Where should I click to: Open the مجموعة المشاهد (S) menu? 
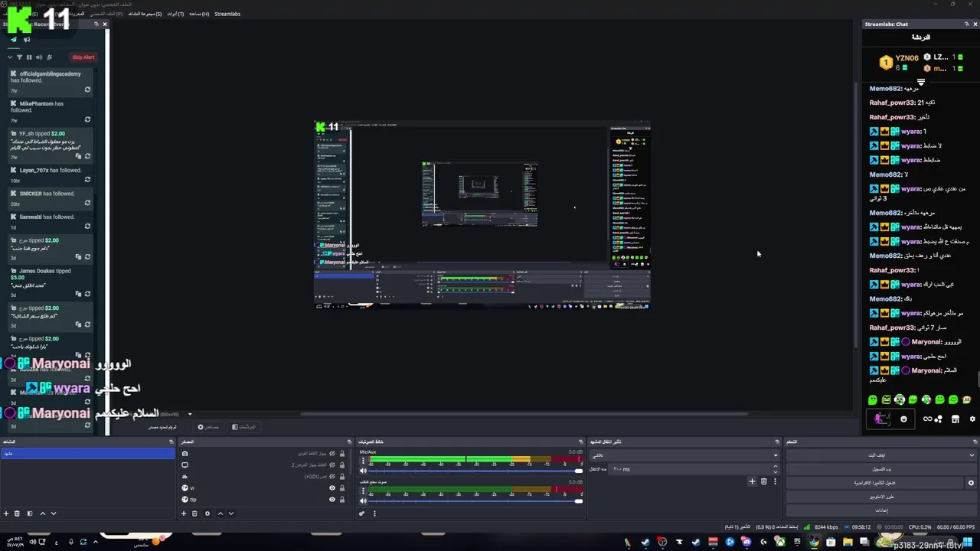145,14
